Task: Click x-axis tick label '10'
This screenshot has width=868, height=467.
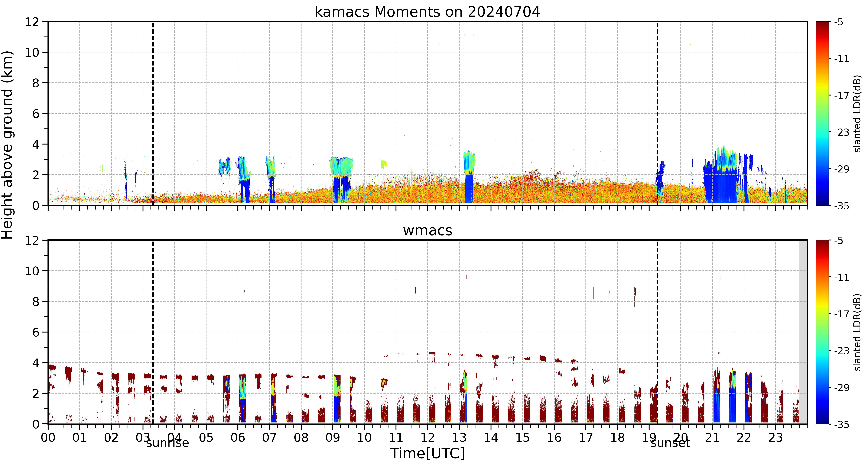Action: 364,438
